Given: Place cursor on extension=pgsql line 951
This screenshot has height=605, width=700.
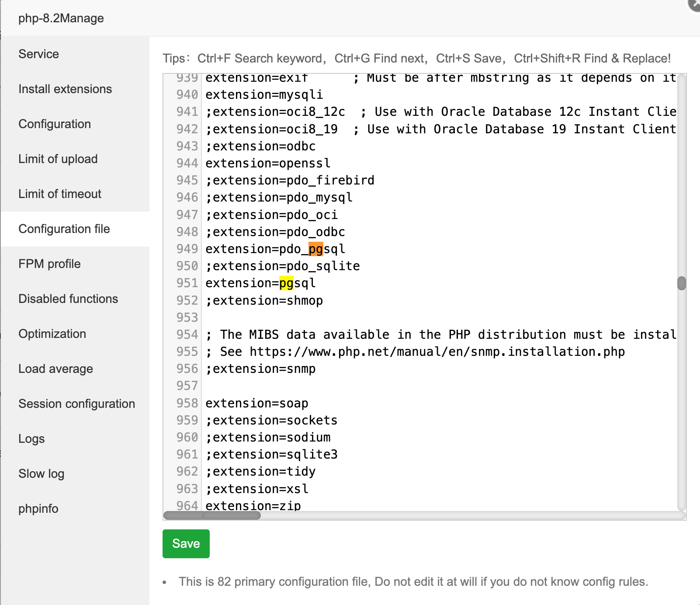Looking at the screenshot, I should click(x=260, y=283).
